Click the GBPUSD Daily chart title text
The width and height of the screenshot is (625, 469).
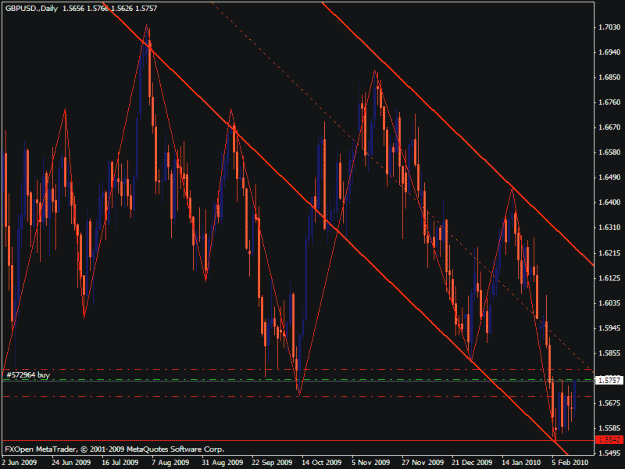(x=81, y=8)
